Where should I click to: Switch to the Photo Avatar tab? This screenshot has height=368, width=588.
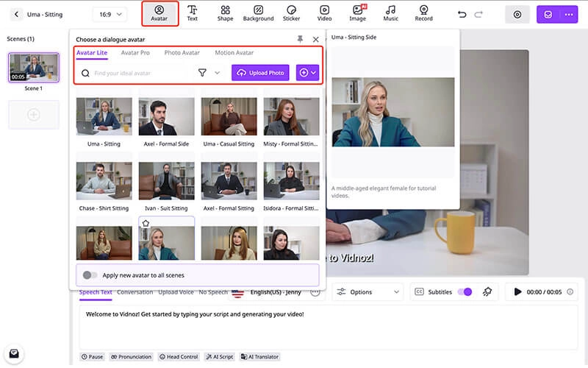coord(182,53)
